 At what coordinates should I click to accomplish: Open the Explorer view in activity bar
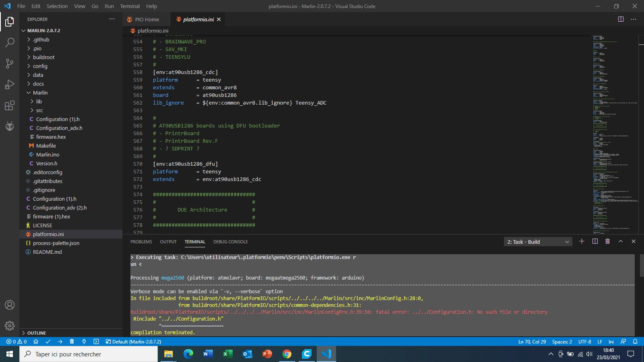coord(10,22)
